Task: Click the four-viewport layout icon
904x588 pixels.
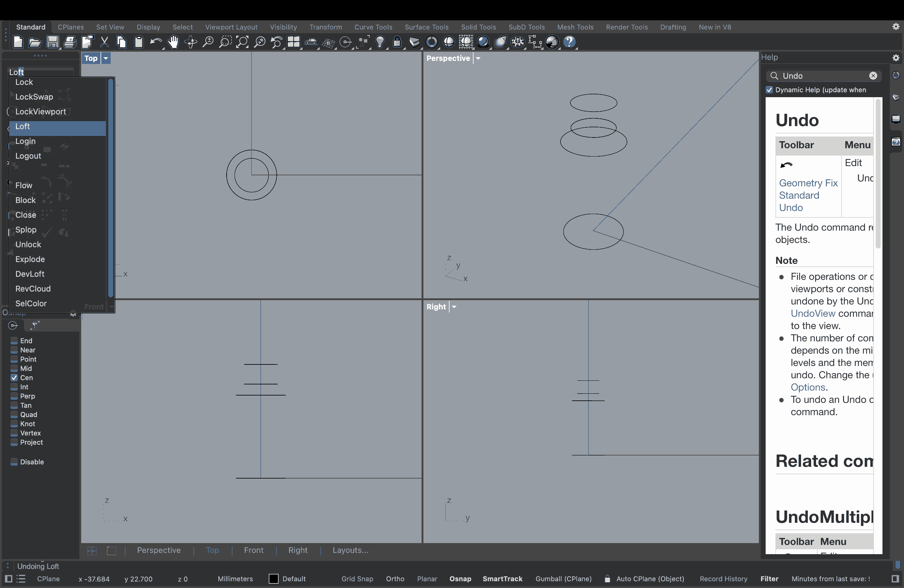Action: (x=294, y=42)
